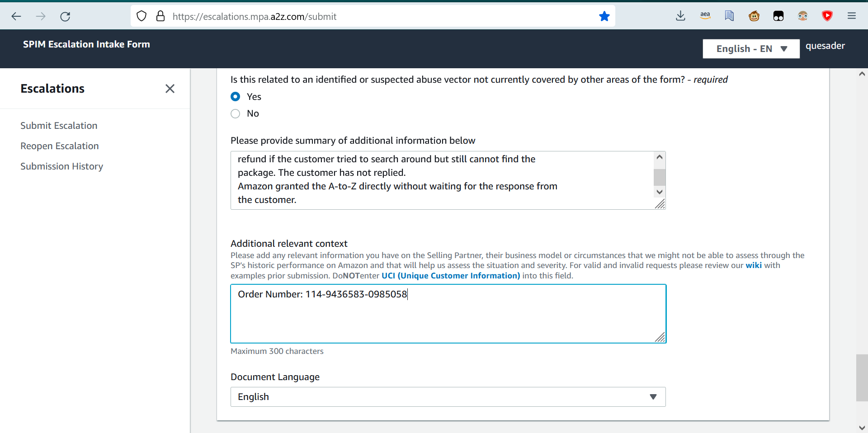Click the summary textarea scroll down arrow

coord(660,192)
